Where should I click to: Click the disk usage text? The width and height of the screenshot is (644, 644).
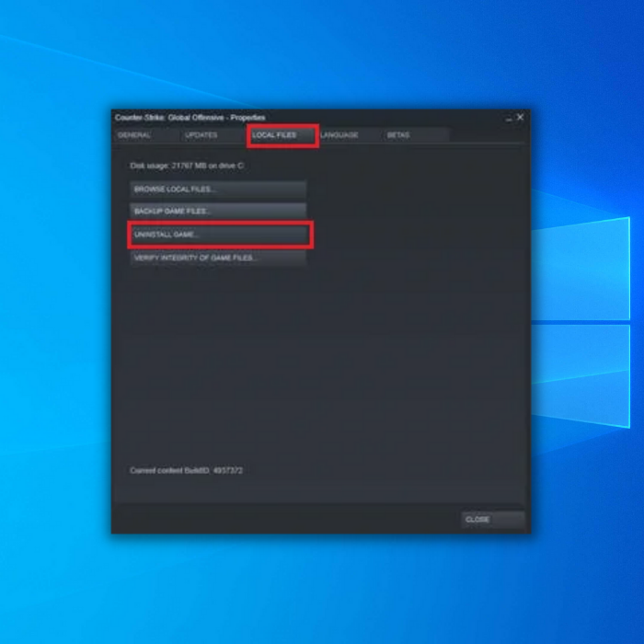click(187, 166)
